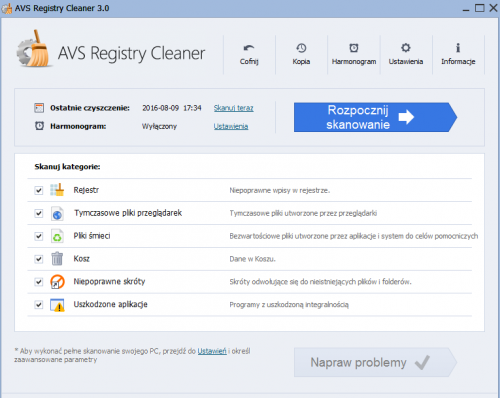Click the AVS Registry Cleaner broom logo

point(34,49)
